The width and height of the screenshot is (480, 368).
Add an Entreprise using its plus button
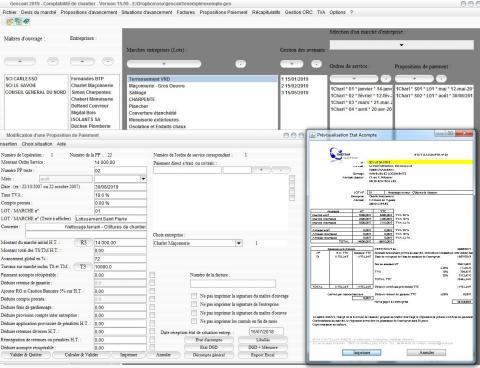pyautogui.click(x=82, y=61)
